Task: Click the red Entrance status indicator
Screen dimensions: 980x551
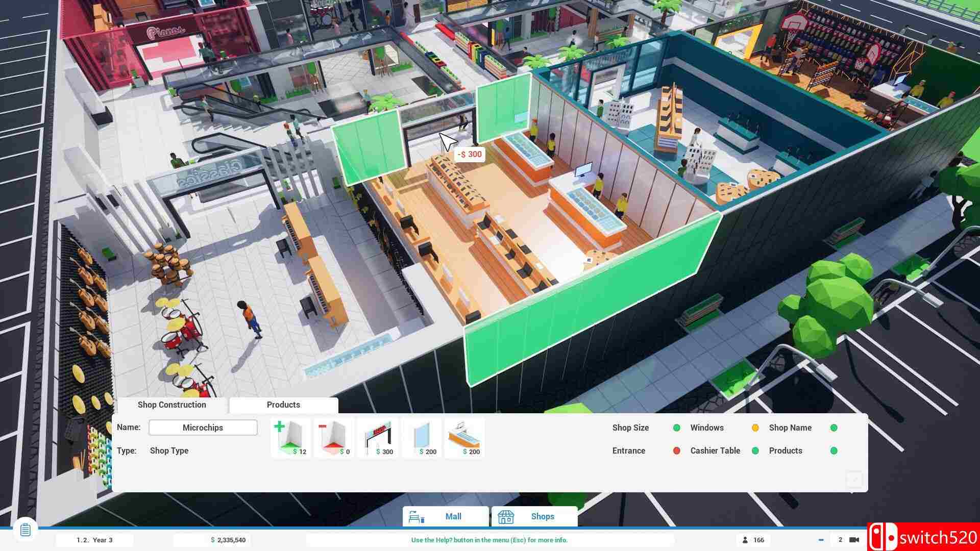Action: (x=676, y=450)
